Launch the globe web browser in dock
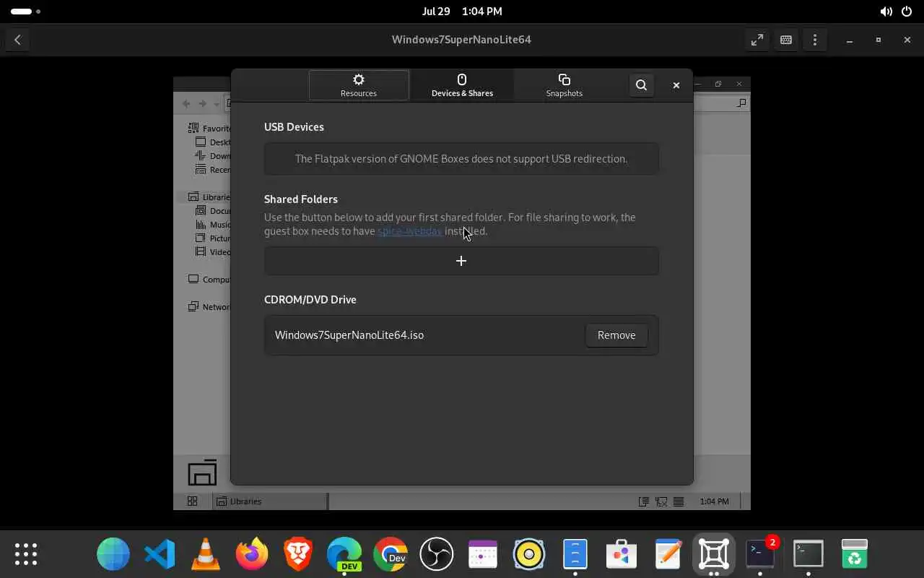This screenshot has width=924, height=578. (x=113, y=554)
